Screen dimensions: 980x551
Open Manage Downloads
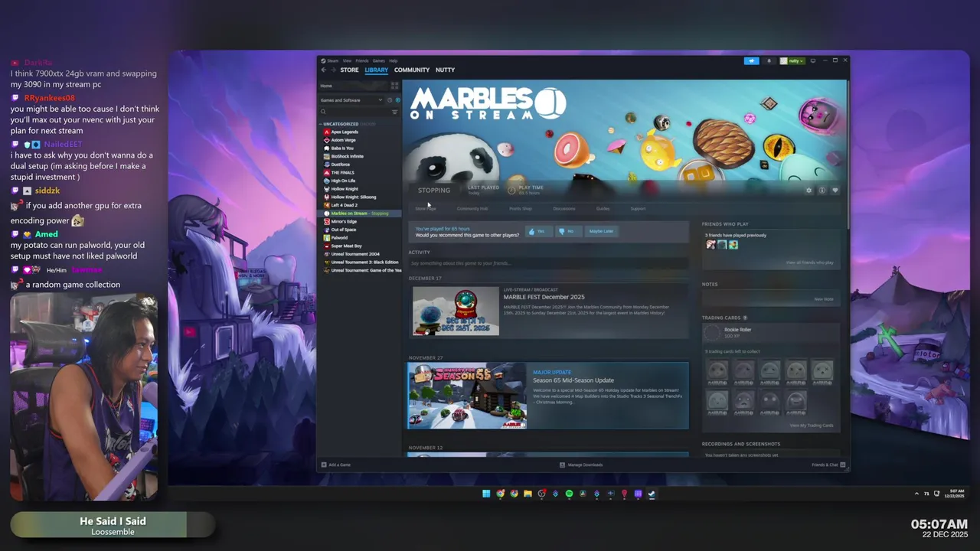[581, 465]
